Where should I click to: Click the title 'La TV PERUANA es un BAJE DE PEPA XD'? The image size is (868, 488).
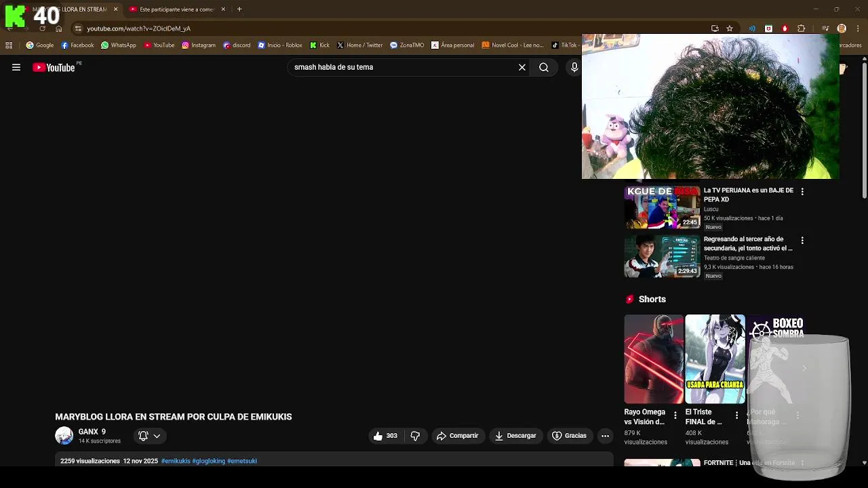tap(749, 195)
